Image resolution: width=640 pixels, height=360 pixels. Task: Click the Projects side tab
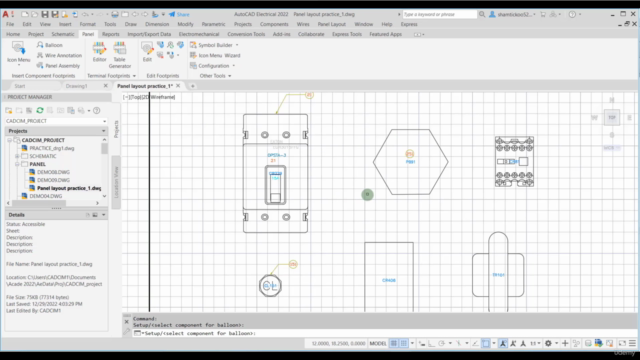(116, 129)
